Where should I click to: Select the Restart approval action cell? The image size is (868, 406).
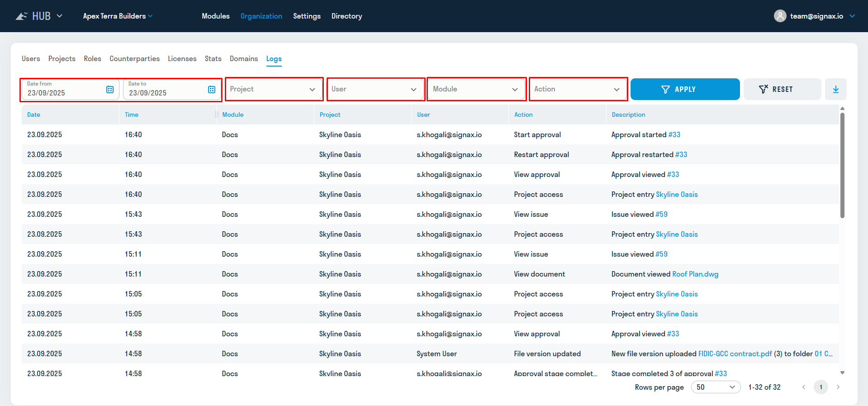point(541,154)
